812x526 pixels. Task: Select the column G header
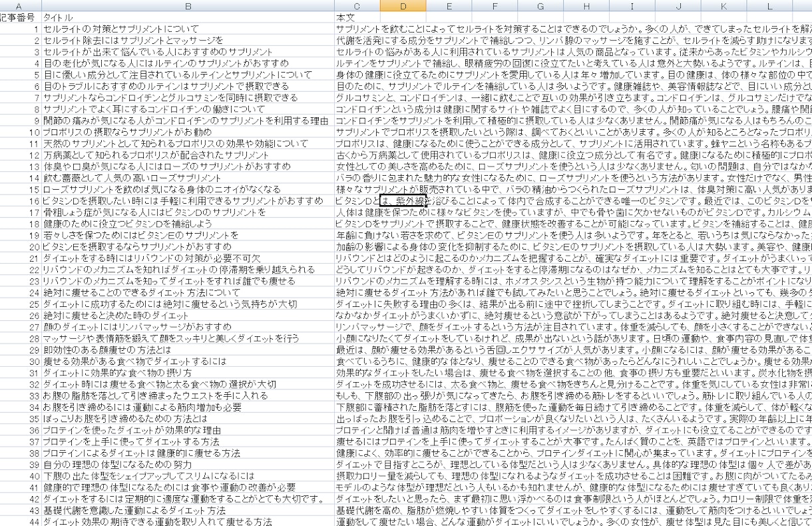[x=540, y=6]
